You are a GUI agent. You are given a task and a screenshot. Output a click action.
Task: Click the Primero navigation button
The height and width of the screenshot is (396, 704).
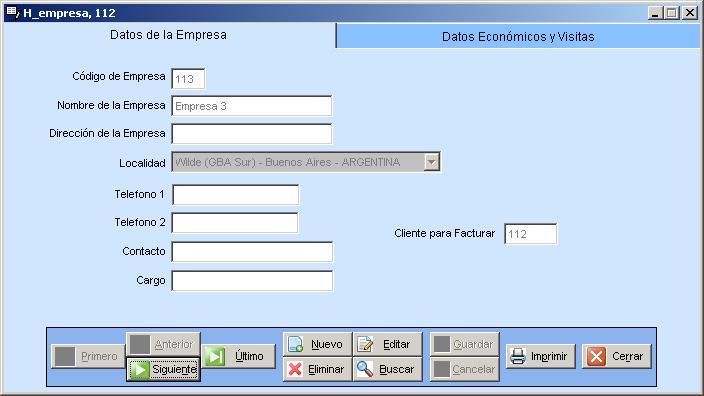88,356
